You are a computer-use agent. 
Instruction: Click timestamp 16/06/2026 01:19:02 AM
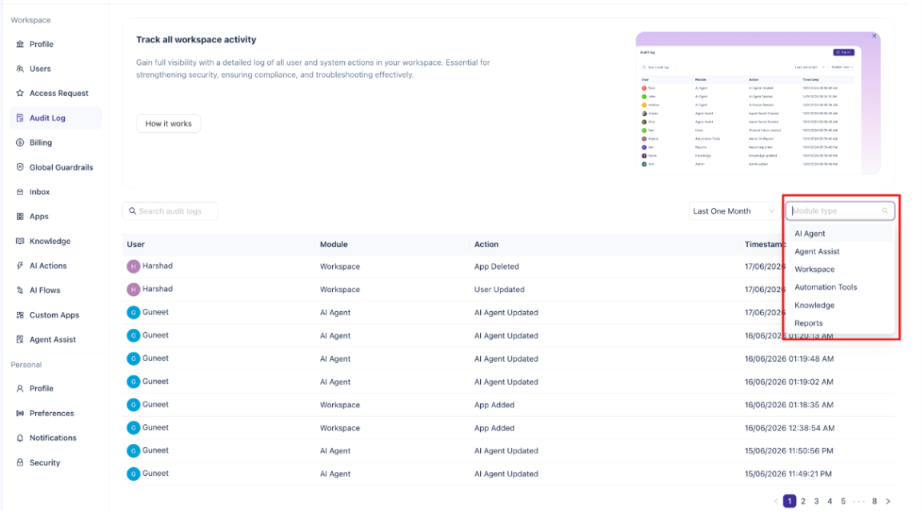point(789,382)
